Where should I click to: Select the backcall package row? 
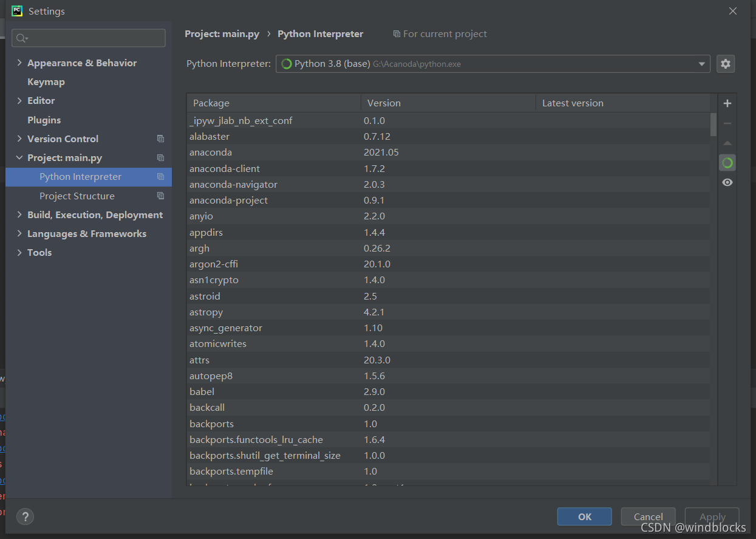pyautogui.click(x=448, y=407)
